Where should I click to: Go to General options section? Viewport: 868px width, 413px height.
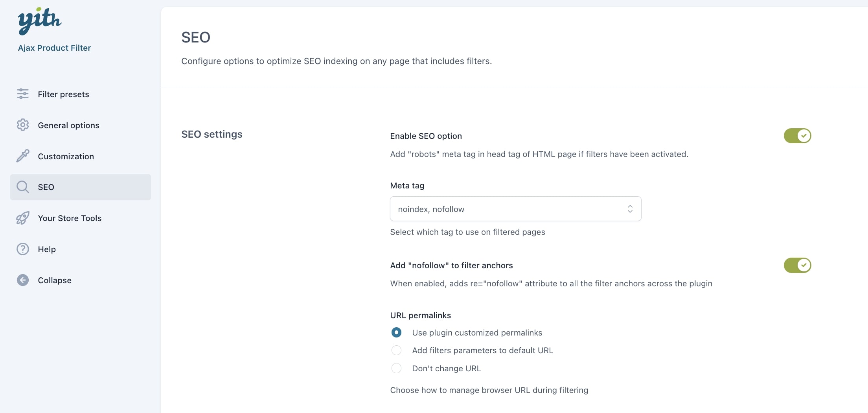click(x=68, y=125)
